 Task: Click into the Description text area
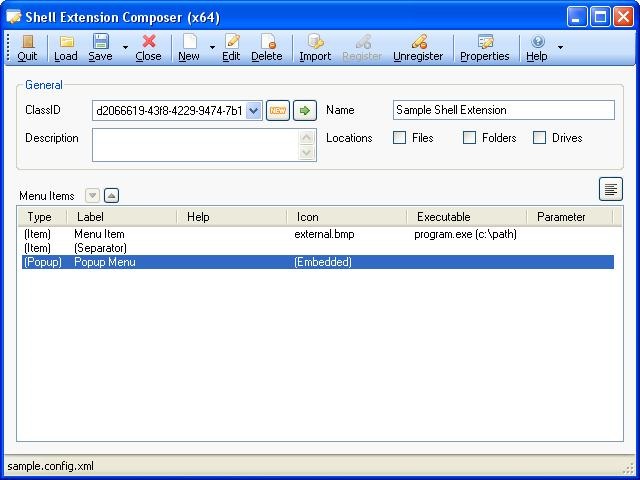(196, 145)
